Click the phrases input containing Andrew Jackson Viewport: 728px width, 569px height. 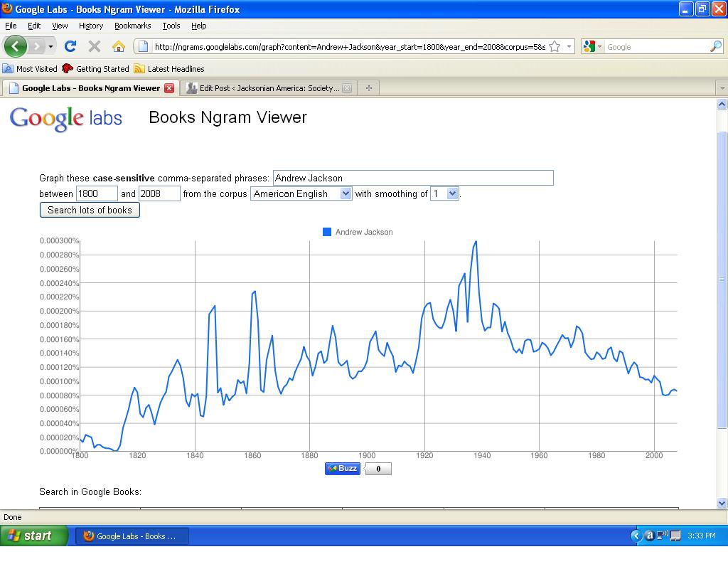(412, 178)
